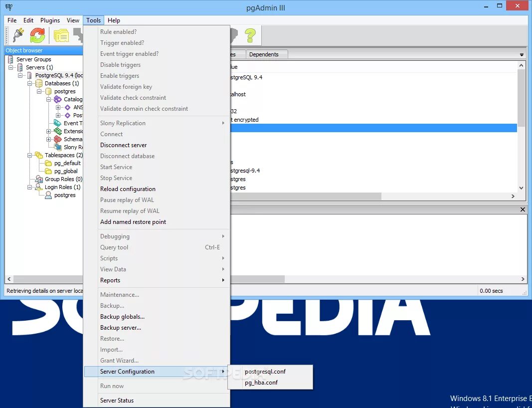Image resolution: width=532 pixels, height=408 pixels.
Task: Choose Disconnect server from the menu
Action: click(157, 145)
